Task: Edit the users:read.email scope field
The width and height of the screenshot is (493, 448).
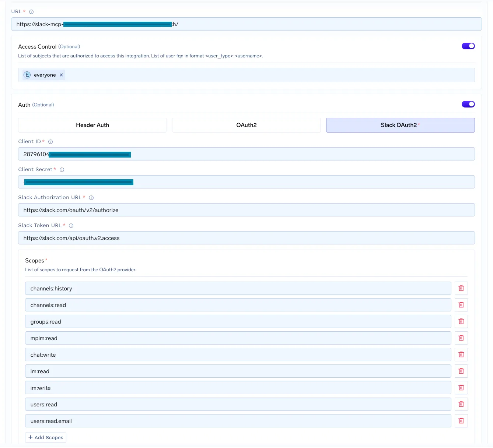Action: (x=238, y=421)
